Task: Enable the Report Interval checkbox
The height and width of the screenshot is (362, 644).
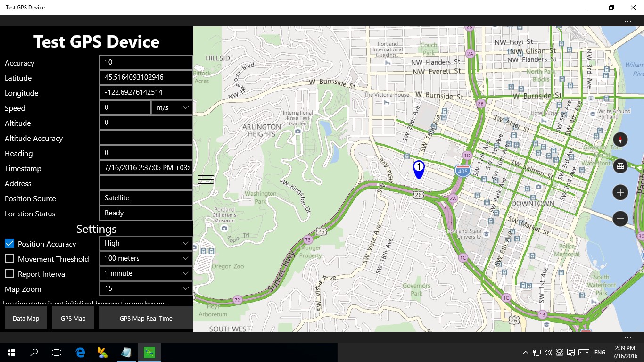Action: pyautogui.click(x=9, y=273)
